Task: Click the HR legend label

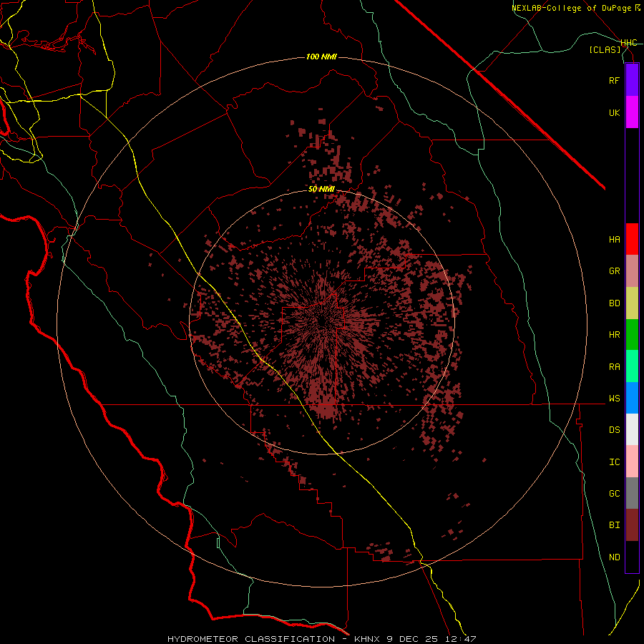Action: 614,335
